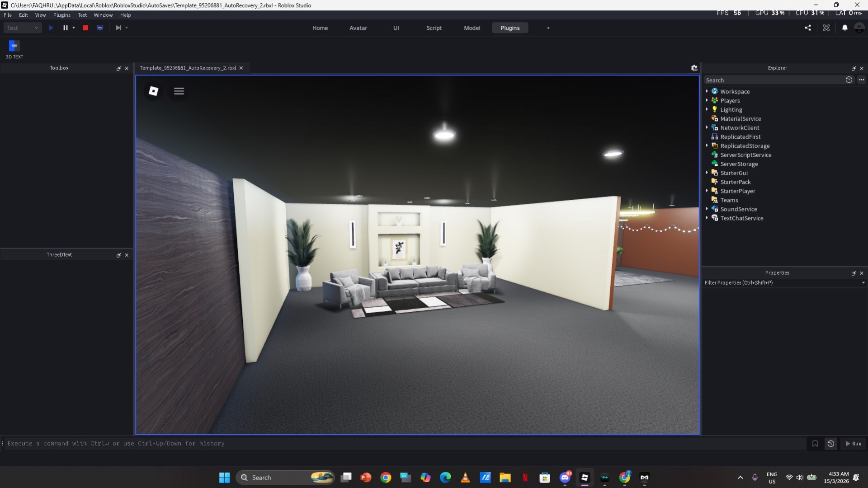Viewport: 868px width, 488px height.
Task: Open the File menu
Action: point(8,15)
